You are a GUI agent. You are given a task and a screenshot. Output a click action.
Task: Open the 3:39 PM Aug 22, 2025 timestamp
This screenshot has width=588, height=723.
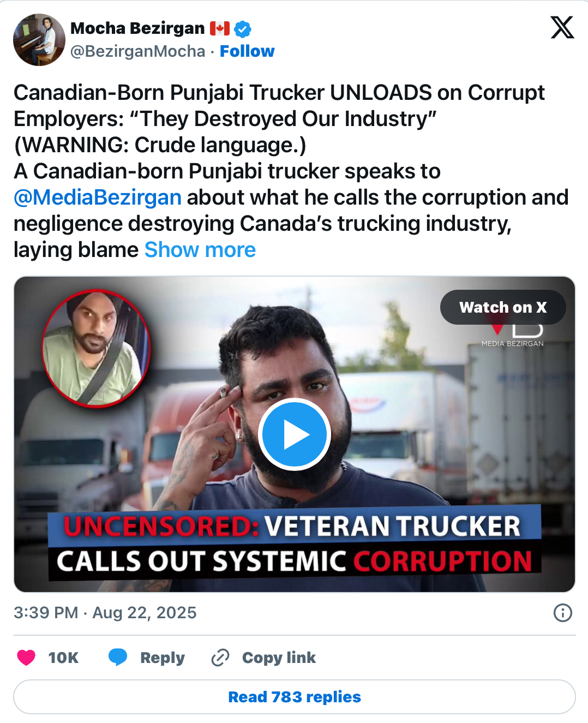tap(105, 613)
